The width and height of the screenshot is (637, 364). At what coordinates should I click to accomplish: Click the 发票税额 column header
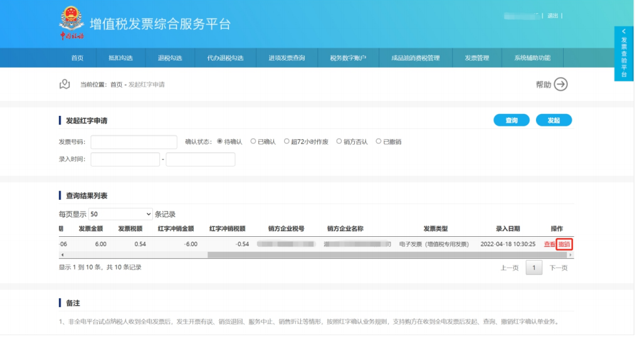coord(130,229)
